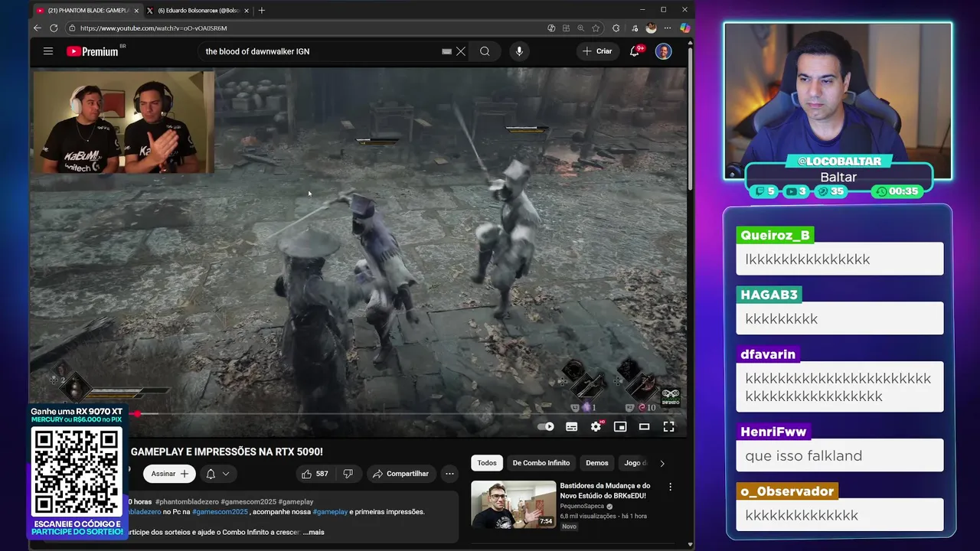This screenshot has height=551, width=980.
Task: Switch to the Eduardo Bolsonaro X tab
Action: [x=198, y=11]
